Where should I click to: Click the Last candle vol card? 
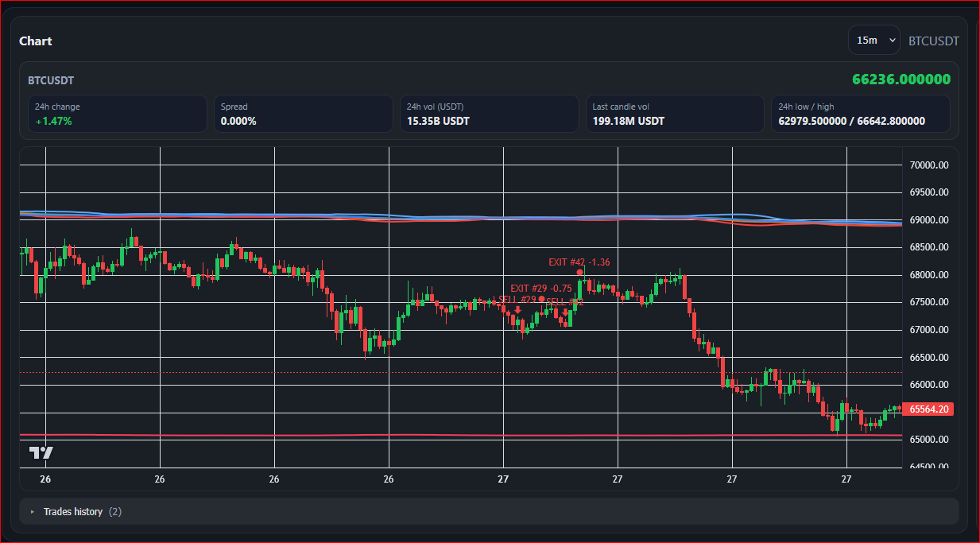pos(675,114)
